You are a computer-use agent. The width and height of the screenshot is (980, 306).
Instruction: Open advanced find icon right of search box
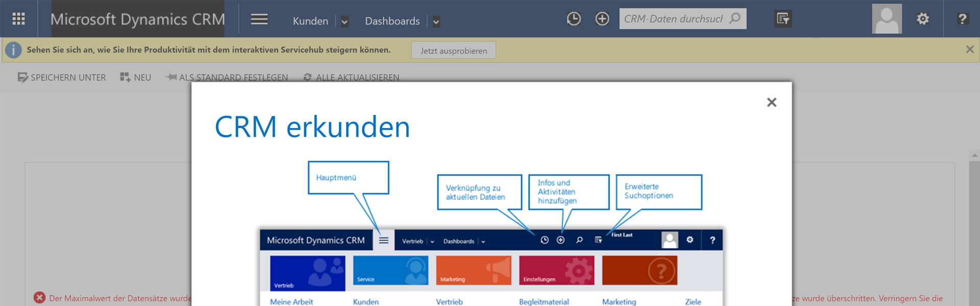point(783,19)
